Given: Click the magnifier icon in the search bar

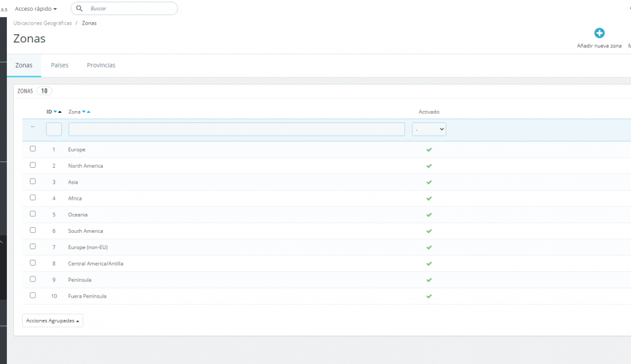Looking at the screenshot, I should pyautogui.click(x=80, y=8).
